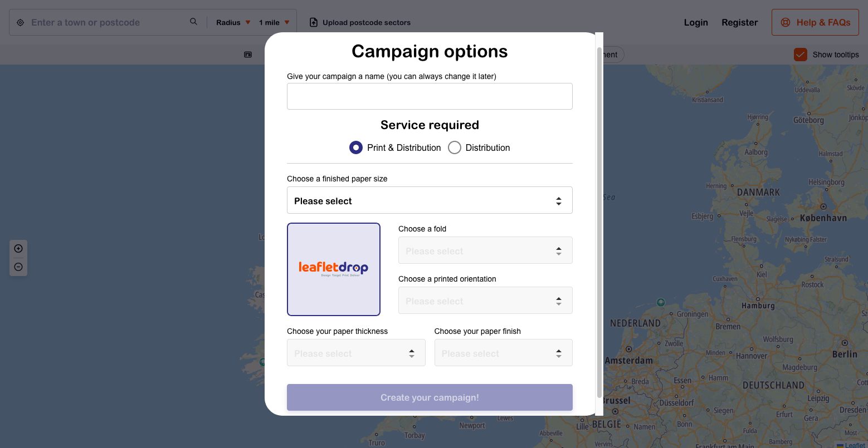Viewport: 868px width, 448px height.
Task: Click the modal vertical scrollbar
Action: coord(599,223)
